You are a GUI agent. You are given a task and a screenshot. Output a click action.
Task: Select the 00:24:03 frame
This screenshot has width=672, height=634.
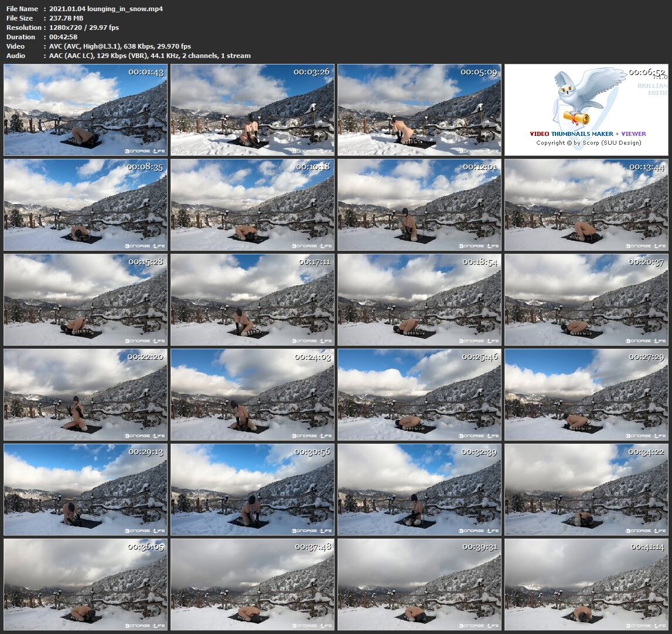[253, 394]
